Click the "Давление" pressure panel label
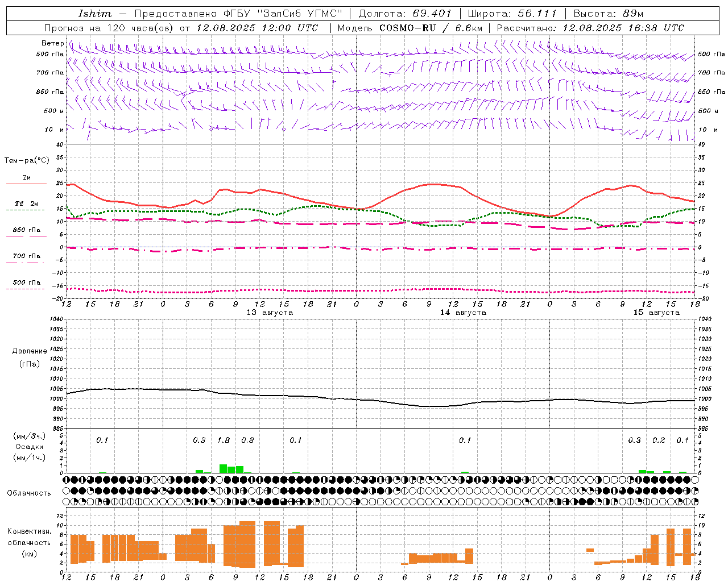 click(x=30, y=351)
